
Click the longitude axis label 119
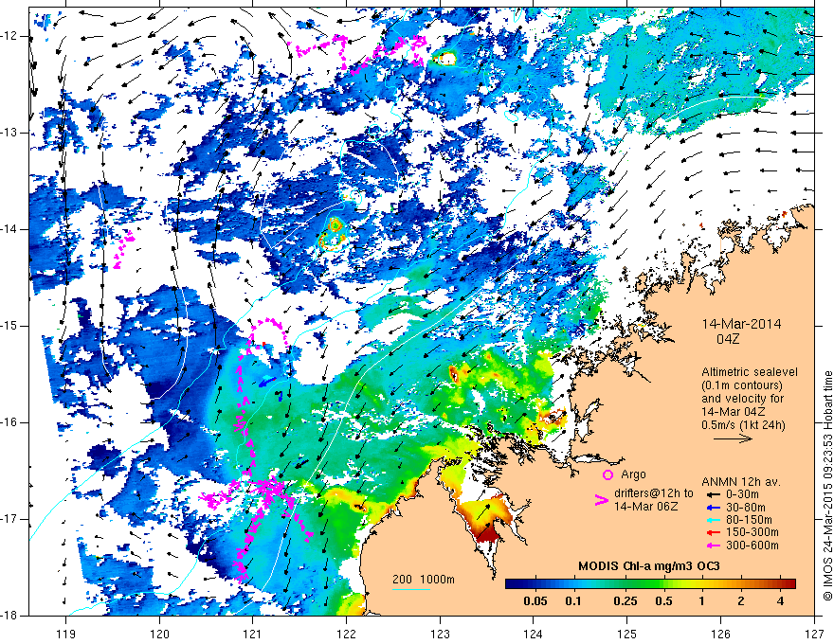[66, 634]
